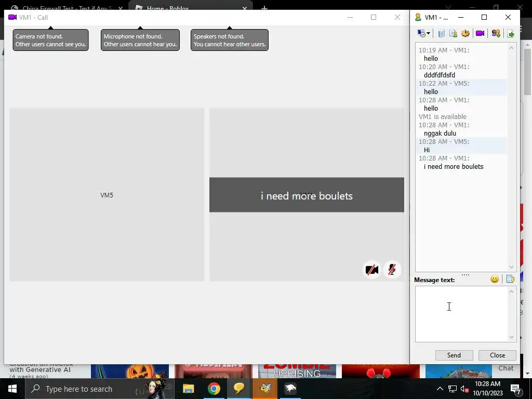Click the taskbar search box
This screenshot has width=532, height=399.
pyautogui.click(x=100, y=389)
